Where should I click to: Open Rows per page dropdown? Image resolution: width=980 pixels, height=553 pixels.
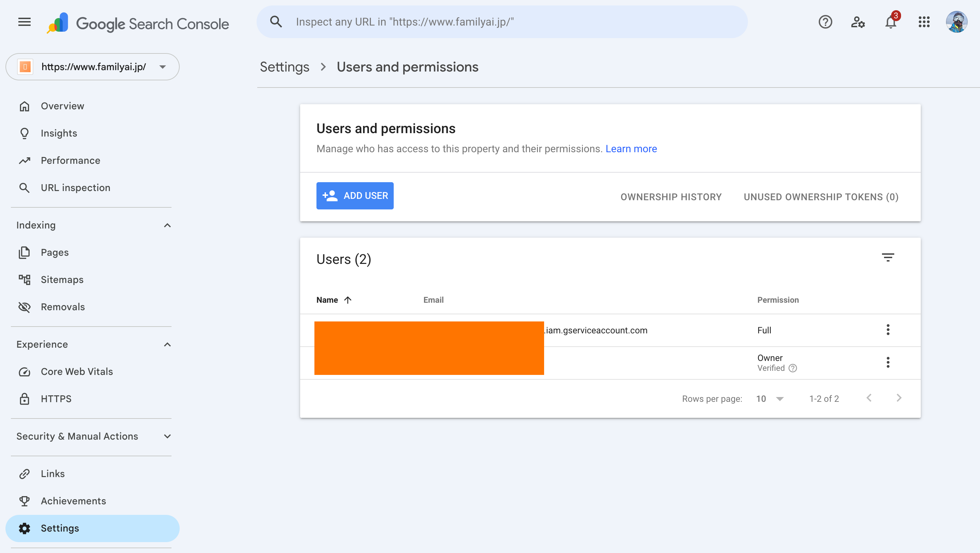click(770, 399)
